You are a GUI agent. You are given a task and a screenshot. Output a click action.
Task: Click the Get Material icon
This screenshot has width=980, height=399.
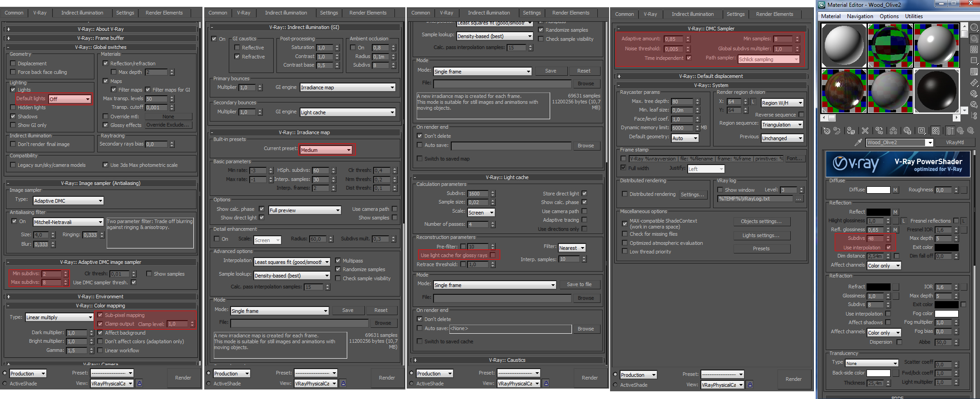pyautogui.click(x=827, y=131)
